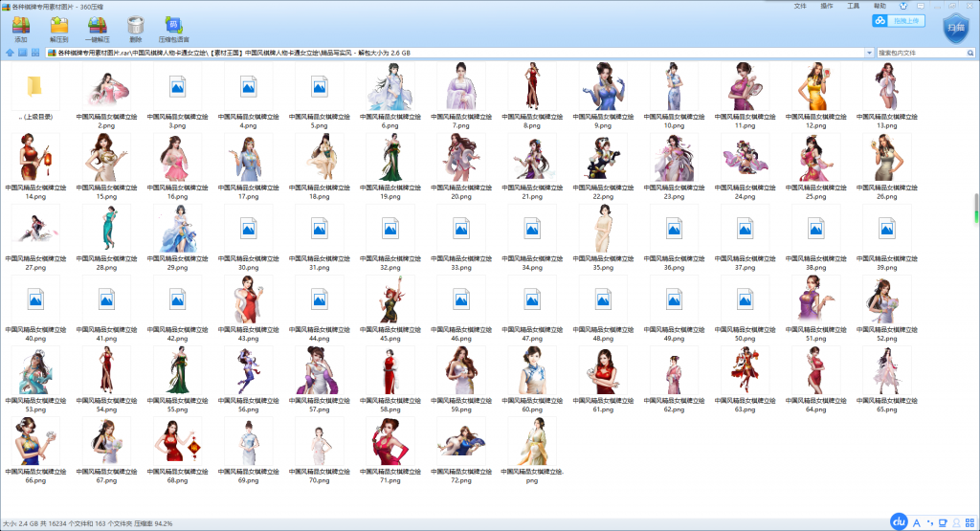Open the parent directory folder (上级目录)
980x531 pixels.
coord(35,87)
